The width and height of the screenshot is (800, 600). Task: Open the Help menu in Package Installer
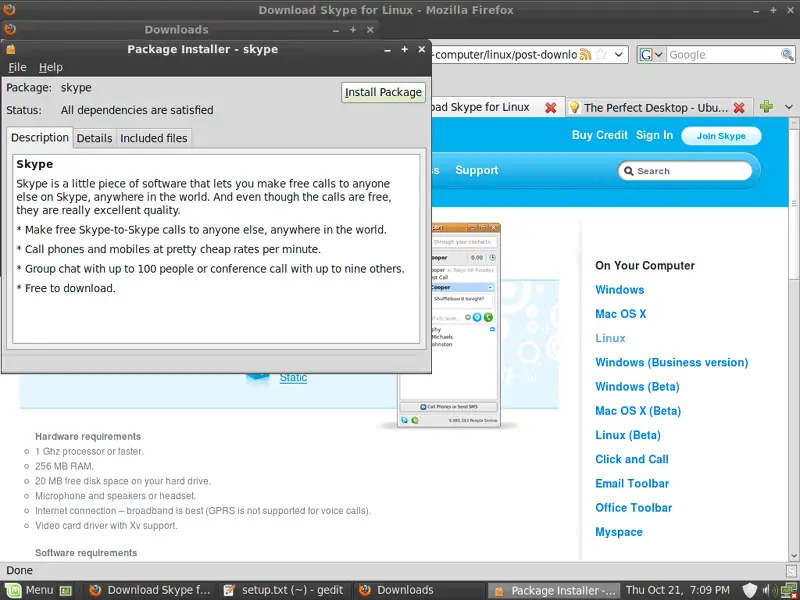pyautogui.click(x=51, y=67)
